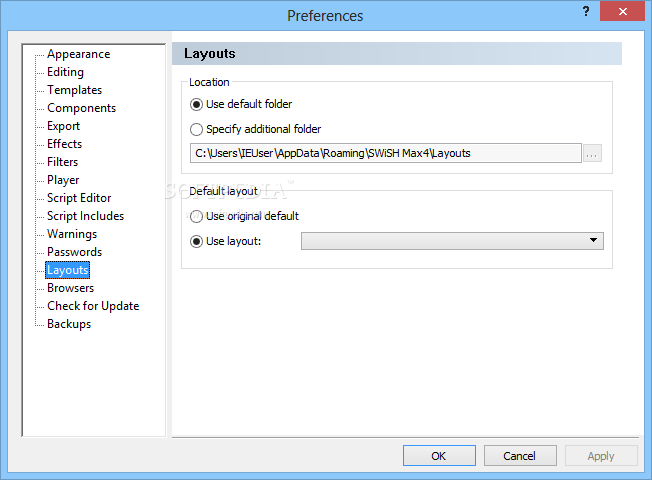The height and width of the screenshot is (480, 652).
Task: Confirm the preferences with OK
Action: 439,456
